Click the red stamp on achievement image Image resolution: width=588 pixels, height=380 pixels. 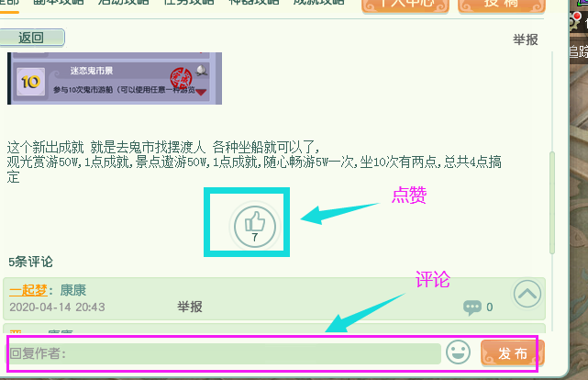(181, 79)
